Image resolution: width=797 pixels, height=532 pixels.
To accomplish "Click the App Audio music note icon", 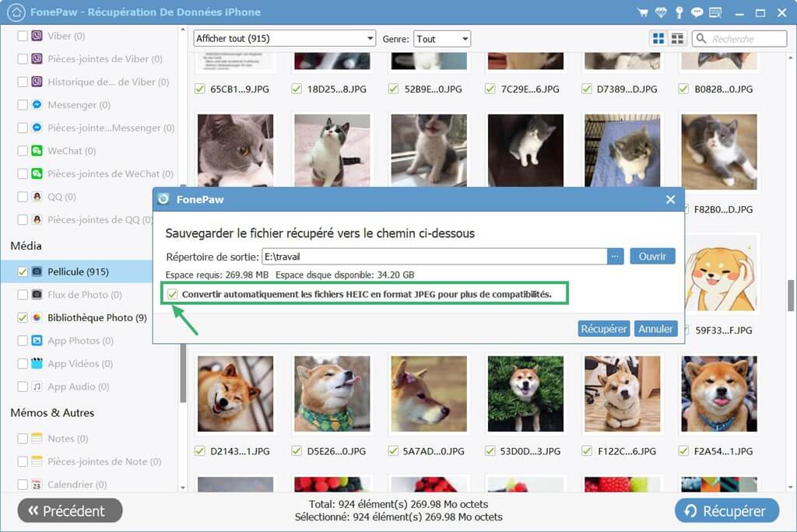I will [37, 387].
